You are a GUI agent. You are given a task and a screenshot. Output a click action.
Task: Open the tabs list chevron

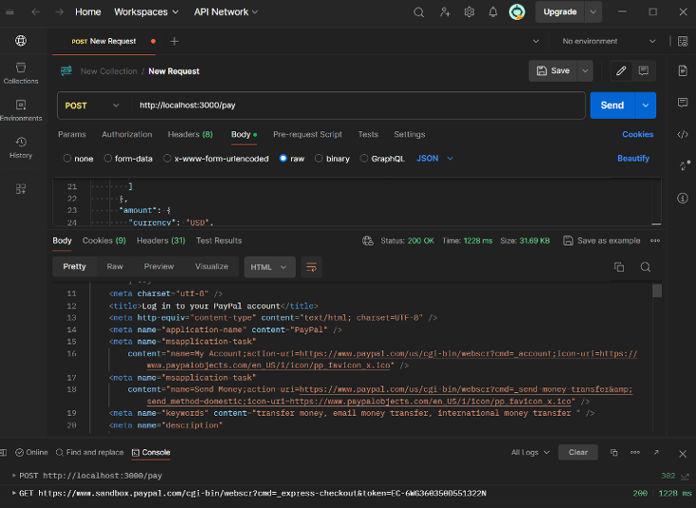[536, 41]
